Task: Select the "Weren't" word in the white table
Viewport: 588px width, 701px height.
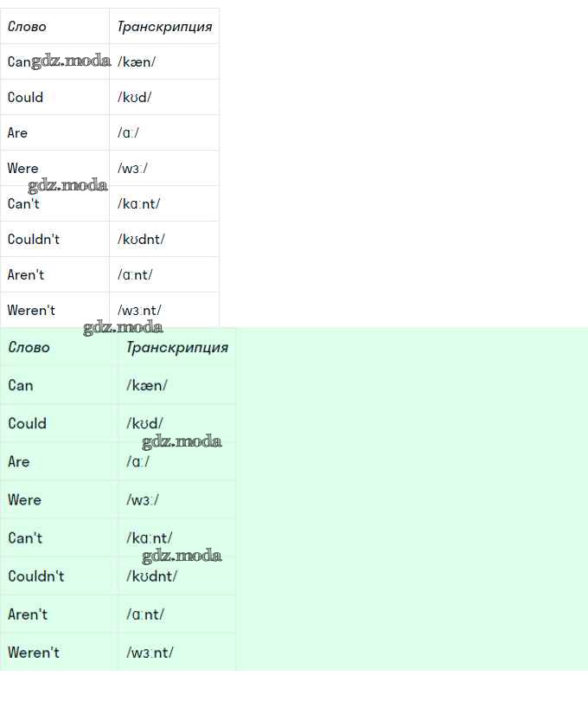Action: point(31,310)
